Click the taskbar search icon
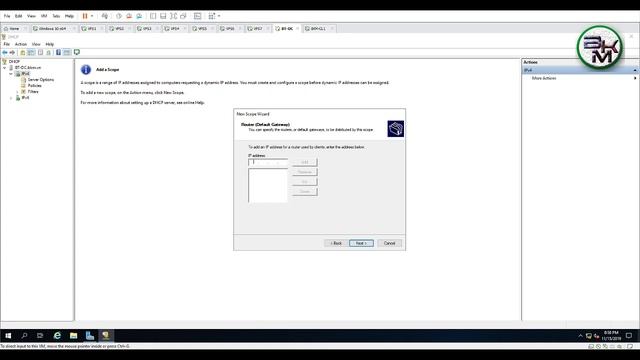The height and width of the screenshot is (360, 640). tap(24, 336)
